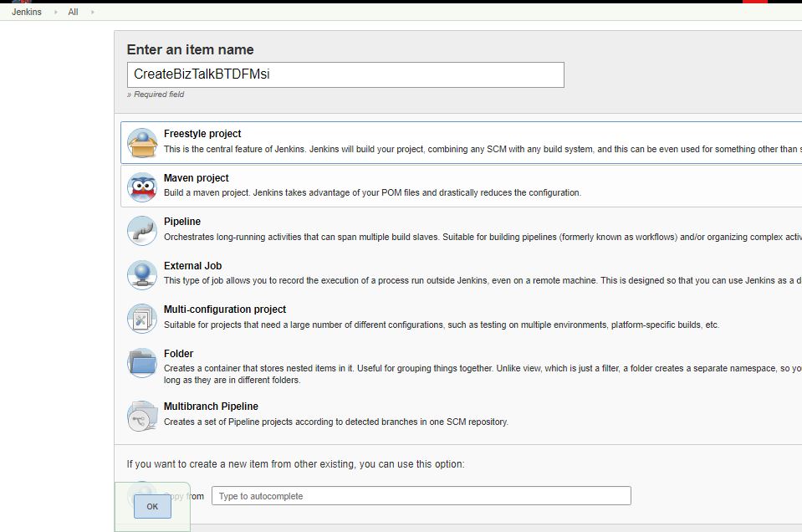Click the Multibranch Pipeline icon
The image size is (802, 532).
pos(142,416)
